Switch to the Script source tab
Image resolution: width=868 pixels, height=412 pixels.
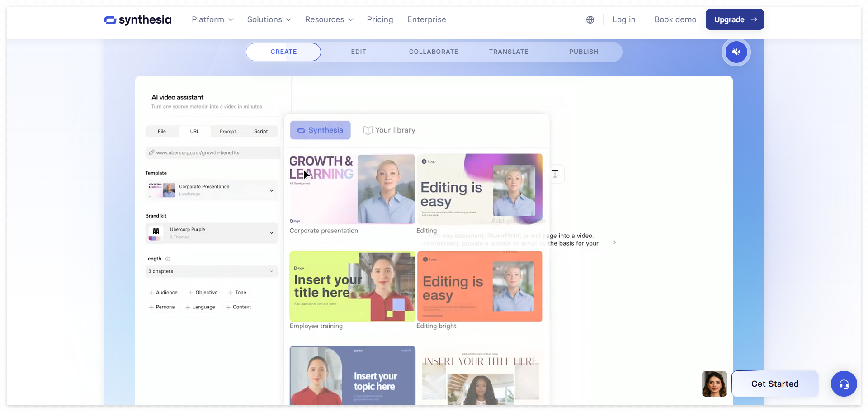[261, 132]
